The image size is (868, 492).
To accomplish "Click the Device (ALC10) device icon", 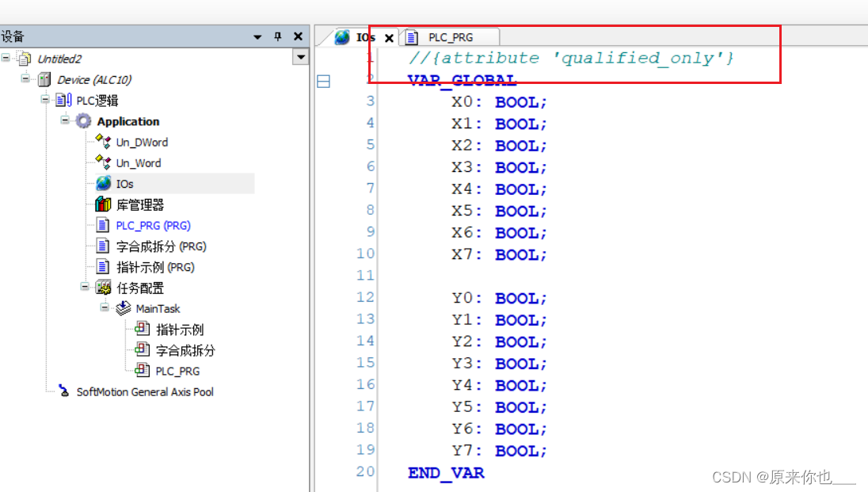I will (x=45, y=78).
